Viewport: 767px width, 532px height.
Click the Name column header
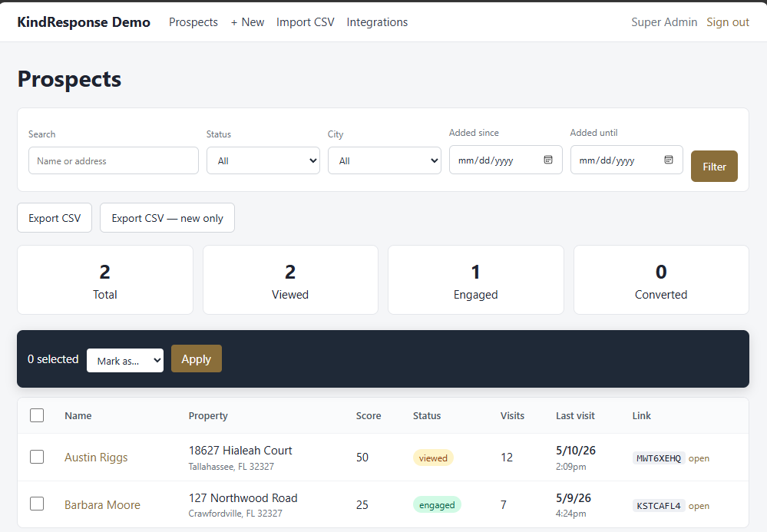pyautogui.click(x=78, y=415)
